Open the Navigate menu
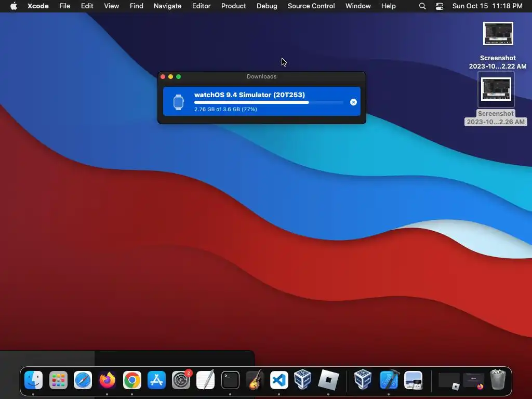 [x=168, y=6]
